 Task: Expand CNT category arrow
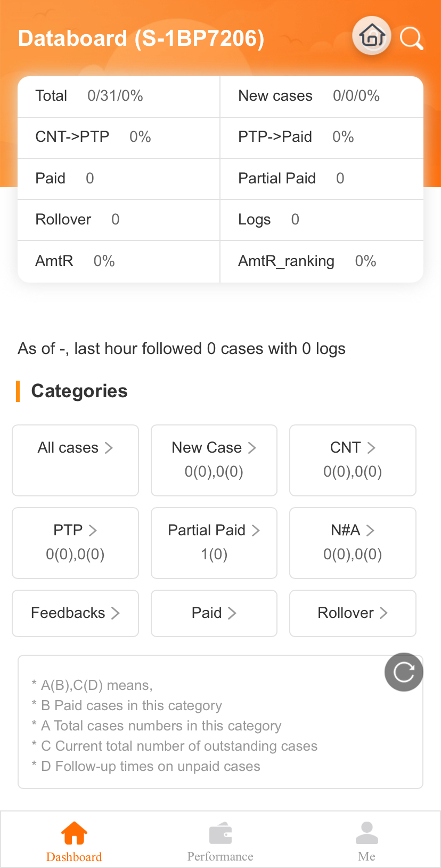pyautogui.click(x=371, y=447)
